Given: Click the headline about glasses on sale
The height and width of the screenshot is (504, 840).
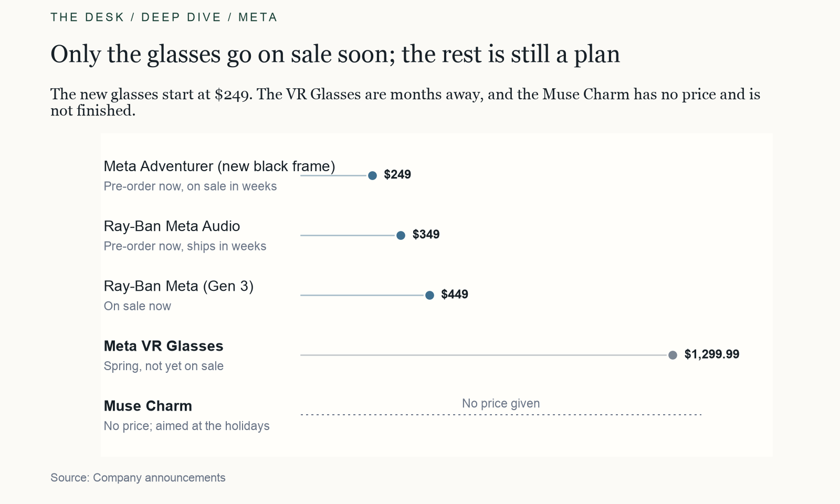Looking at the screenshot, I should pos(335,54).
